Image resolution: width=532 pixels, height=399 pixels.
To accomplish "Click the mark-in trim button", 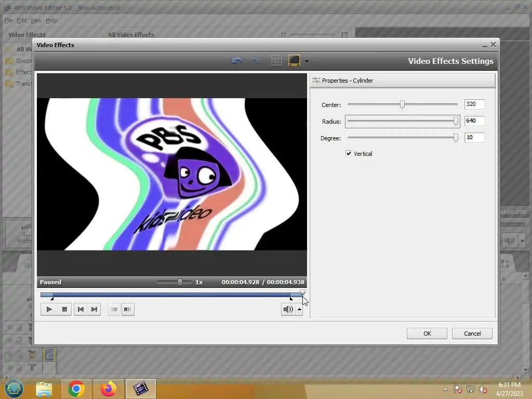I will (x=114, y=309).
